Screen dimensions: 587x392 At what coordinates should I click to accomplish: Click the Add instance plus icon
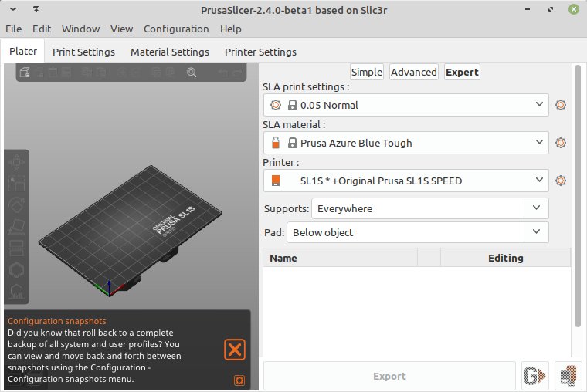(122, 73)
